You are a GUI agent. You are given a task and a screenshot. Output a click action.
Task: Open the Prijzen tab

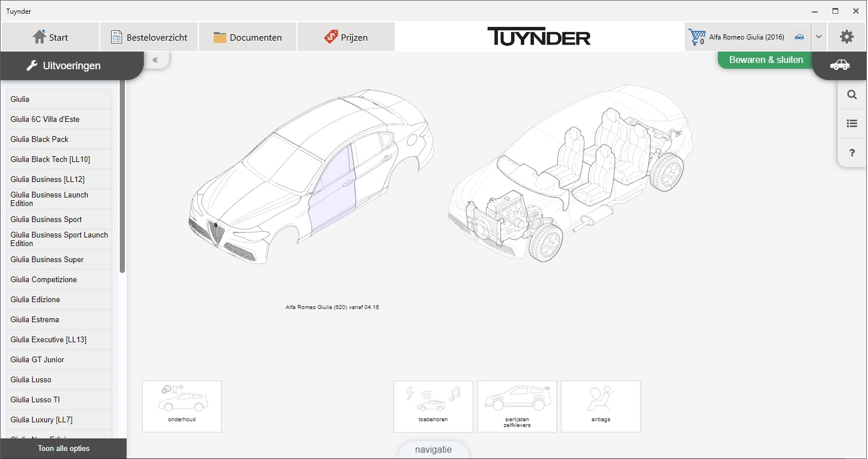tap(346, 37)
